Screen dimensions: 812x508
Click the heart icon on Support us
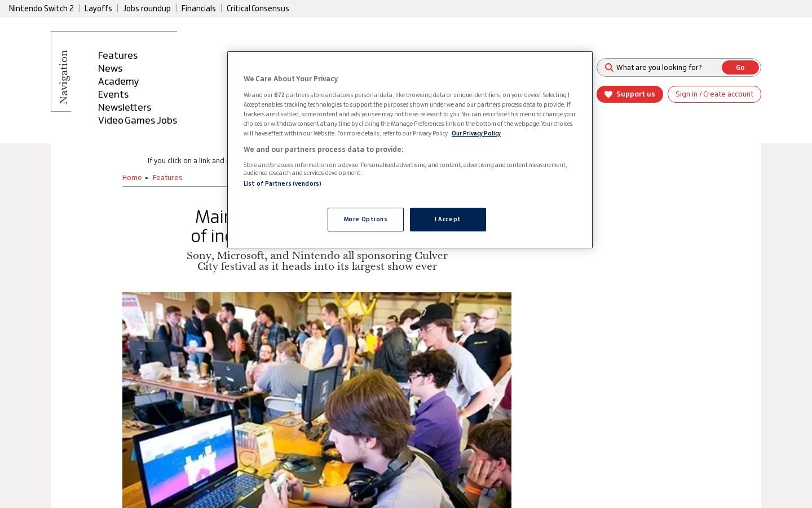tap(608, 94)
